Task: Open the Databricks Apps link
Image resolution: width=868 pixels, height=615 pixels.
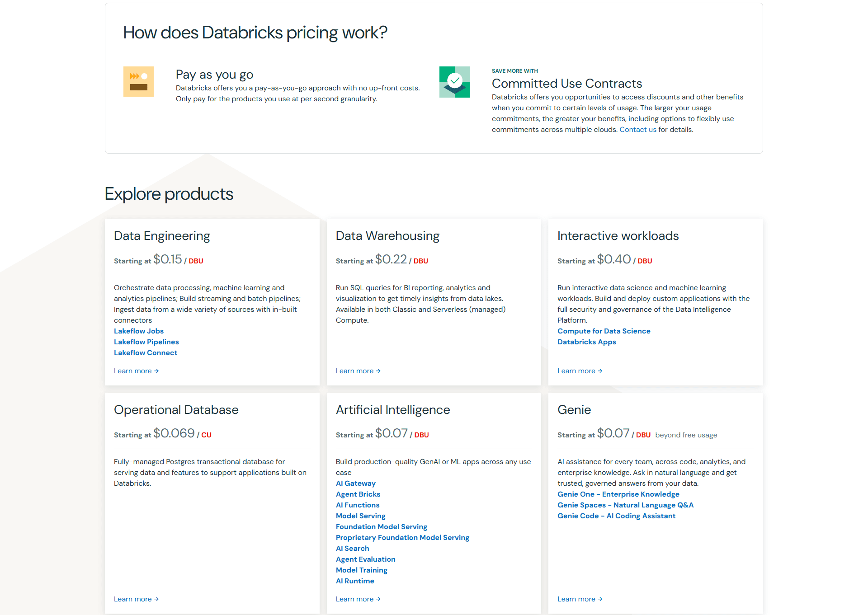Action: pyautogui.click(x=587, y=342)
